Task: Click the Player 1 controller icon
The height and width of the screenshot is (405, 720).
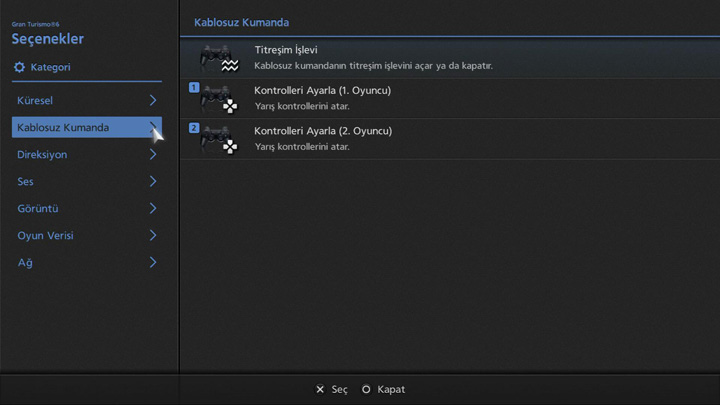Action: tap(219, 99)
